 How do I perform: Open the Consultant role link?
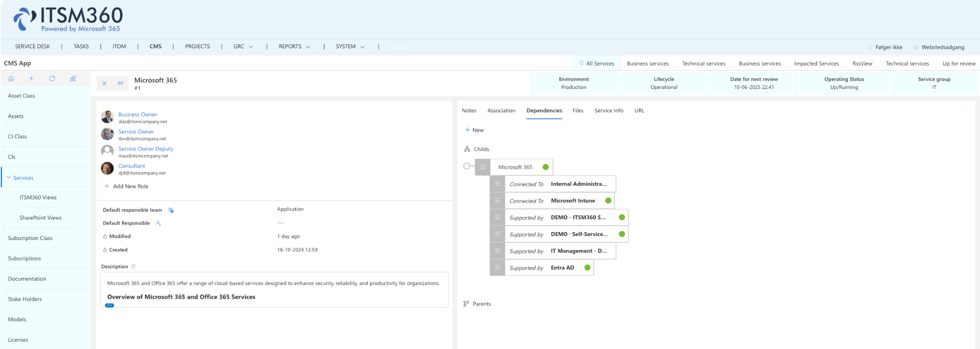pyautogui.click(x=132, y=166)
